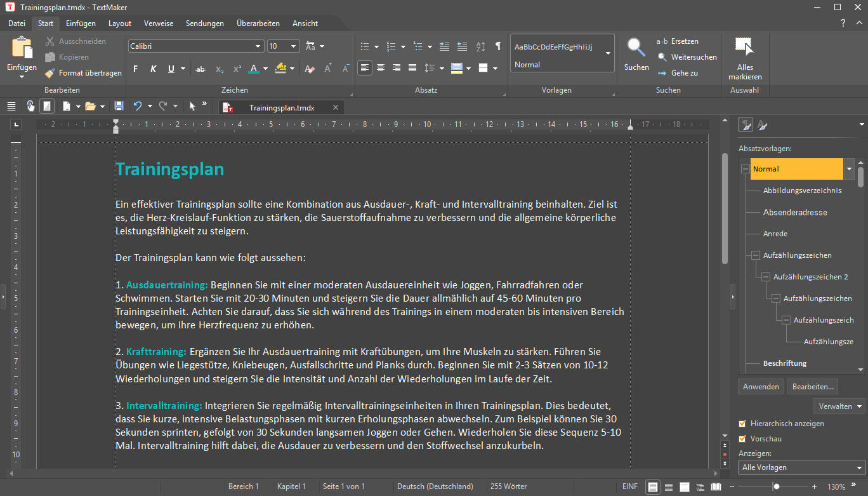Sort text with the A-Z icon
Viewport: 868px width, 496px height.
click(480, 46)
